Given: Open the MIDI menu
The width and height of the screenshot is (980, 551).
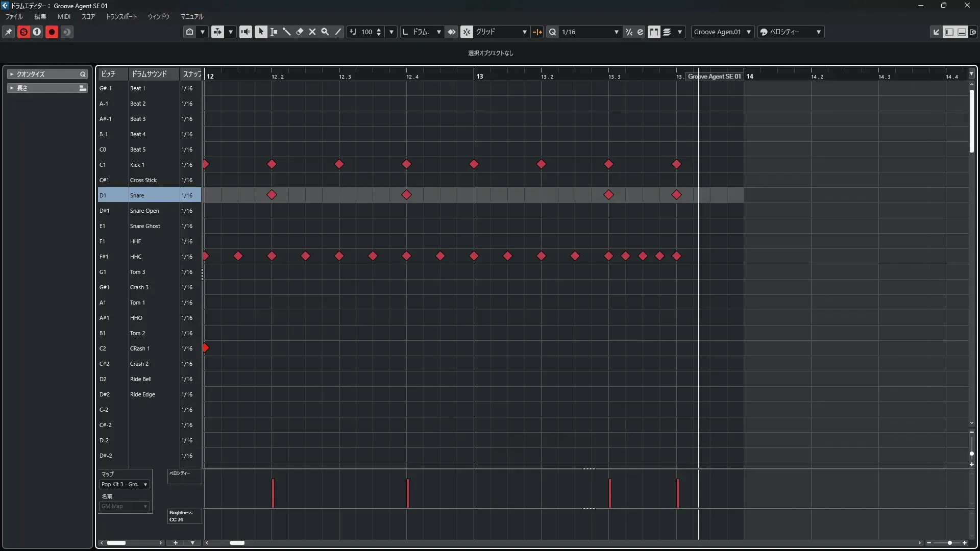Looking at the screenshot, I should coord(64,16).
